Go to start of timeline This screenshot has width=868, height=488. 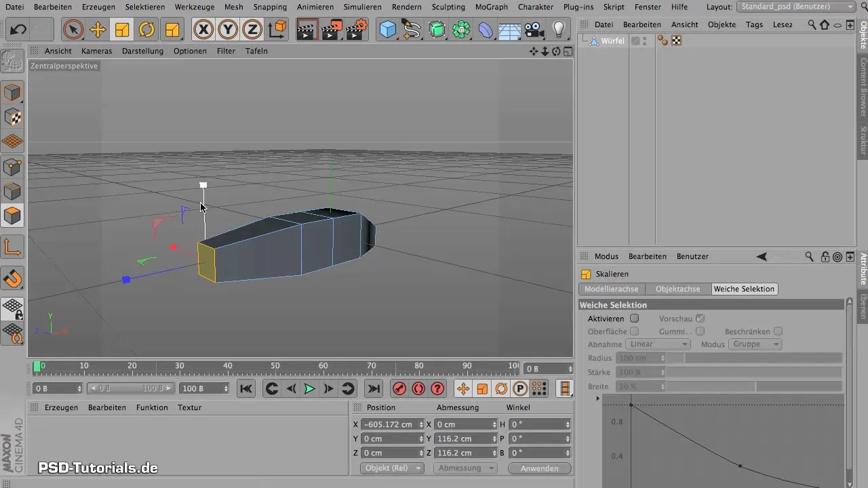click(x=246, y=388)
